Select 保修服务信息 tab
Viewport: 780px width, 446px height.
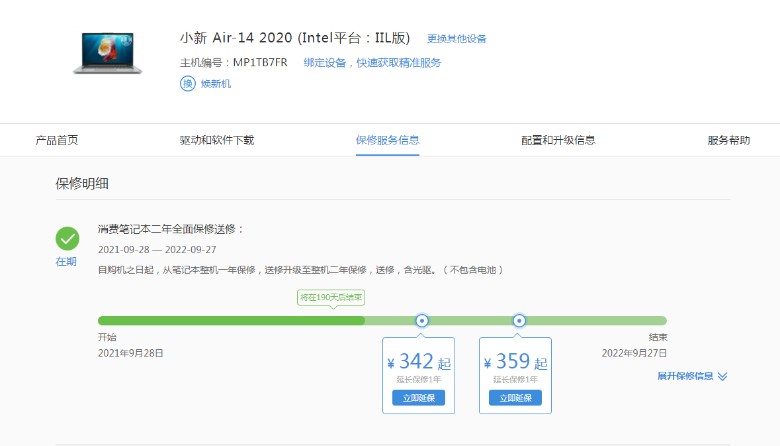(x=388, y=140)
